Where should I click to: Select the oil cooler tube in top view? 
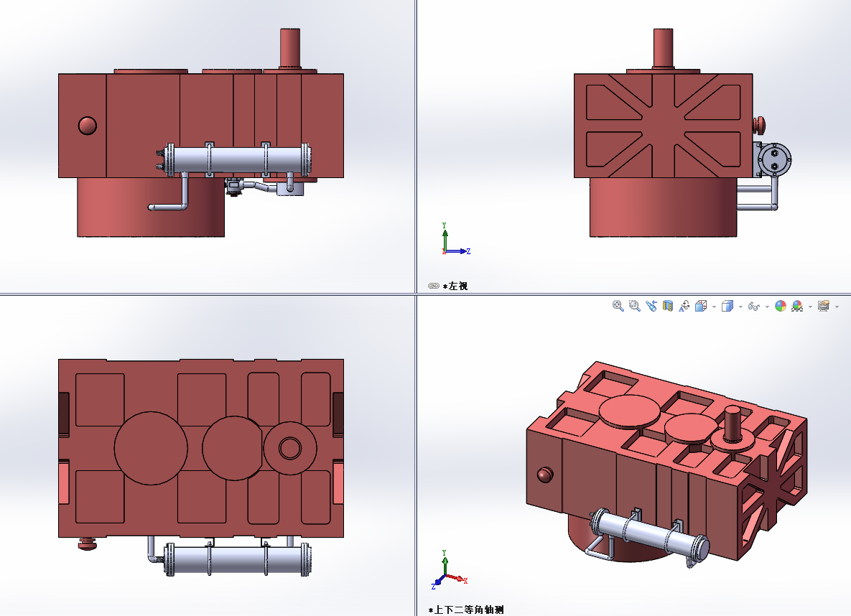point(238,559)
